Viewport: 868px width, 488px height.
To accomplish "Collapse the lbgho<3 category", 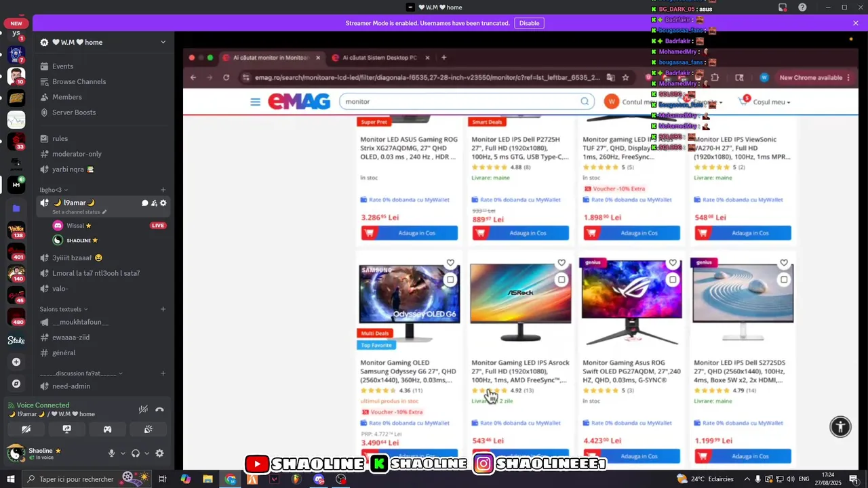I will pos(54,190).
